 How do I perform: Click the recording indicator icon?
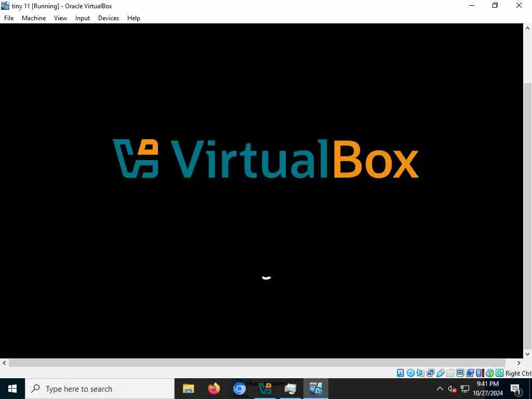470,373
